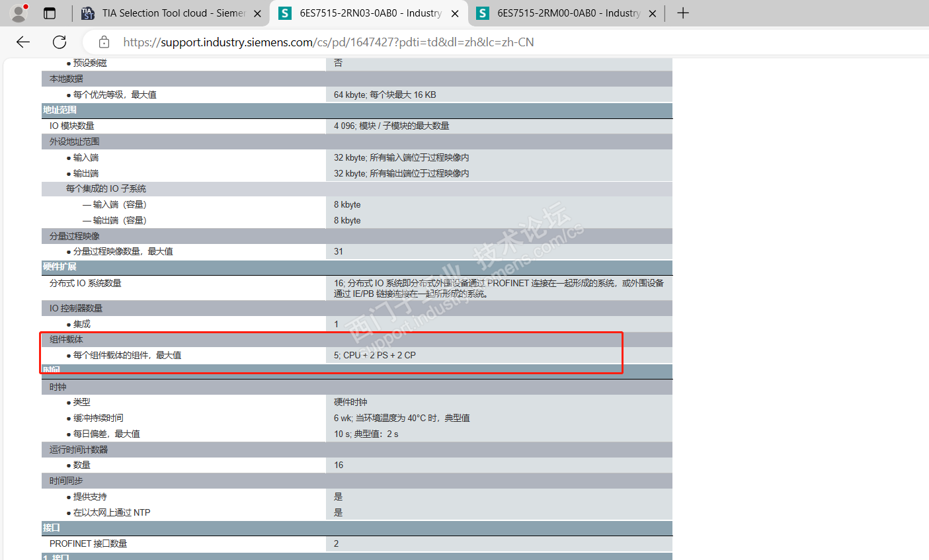Click the '64 kbyte; 每个块最大 16 KB' value

[385, 95]
